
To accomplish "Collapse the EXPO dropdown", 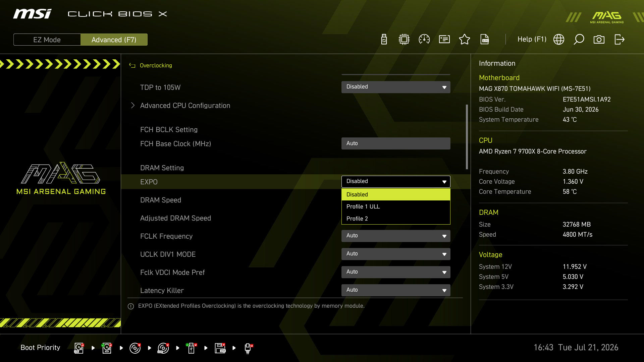I will [x=396, y=182].
